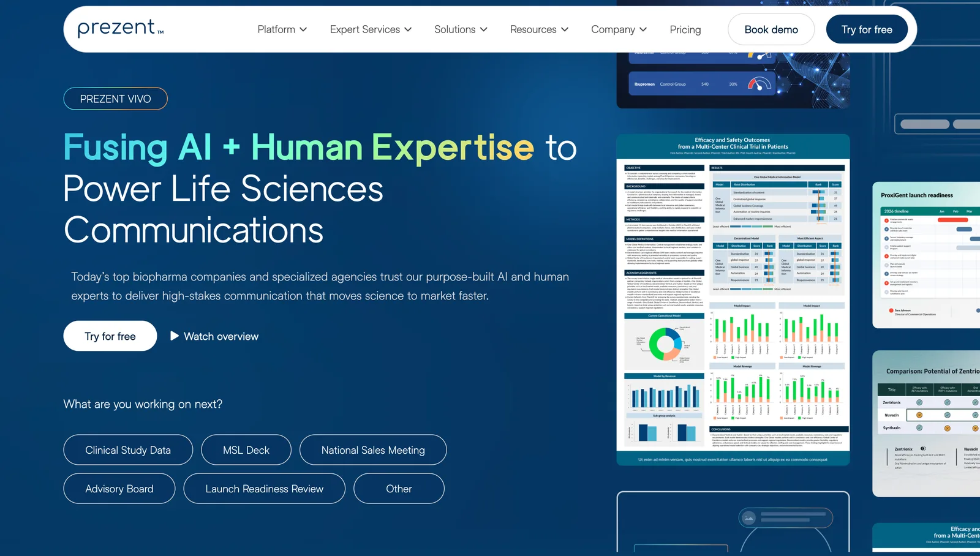Click Try for free in the navbar
Image resolution: width=980 pixels, height=556 pixels.
(867, 29)
